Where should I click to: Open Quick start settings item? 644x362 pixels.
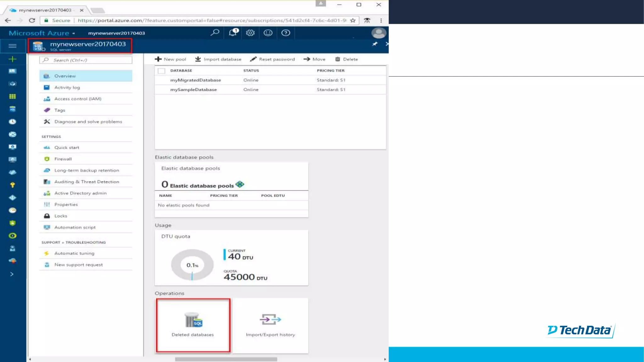[86, 147]
